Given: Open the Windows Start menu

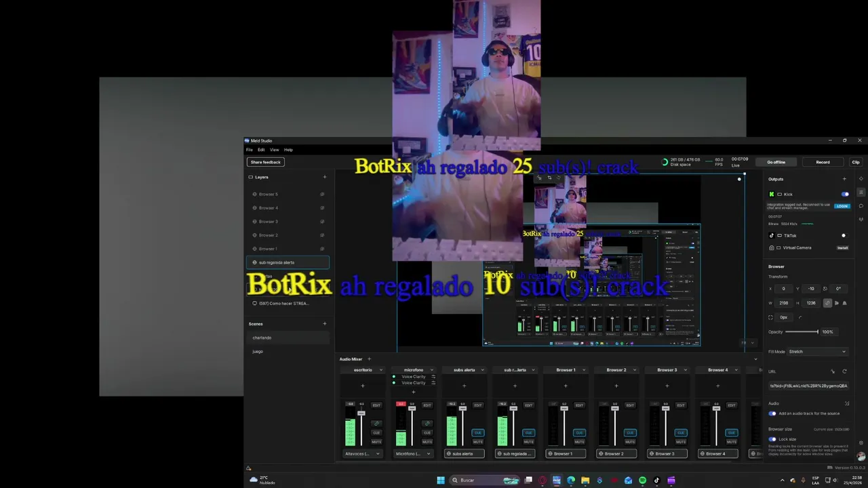Looking at the screenshot, I should tap(441, 481).
